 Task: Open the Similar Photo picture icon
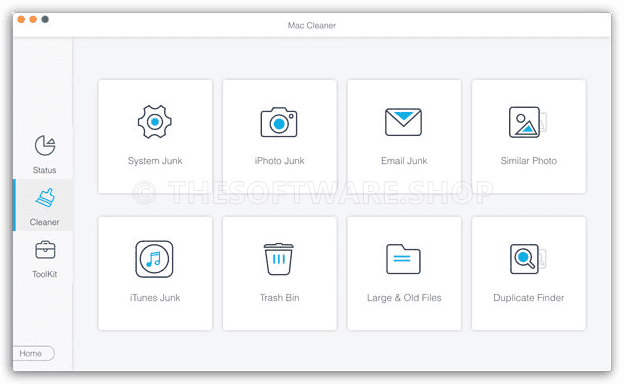coord(528,122)
